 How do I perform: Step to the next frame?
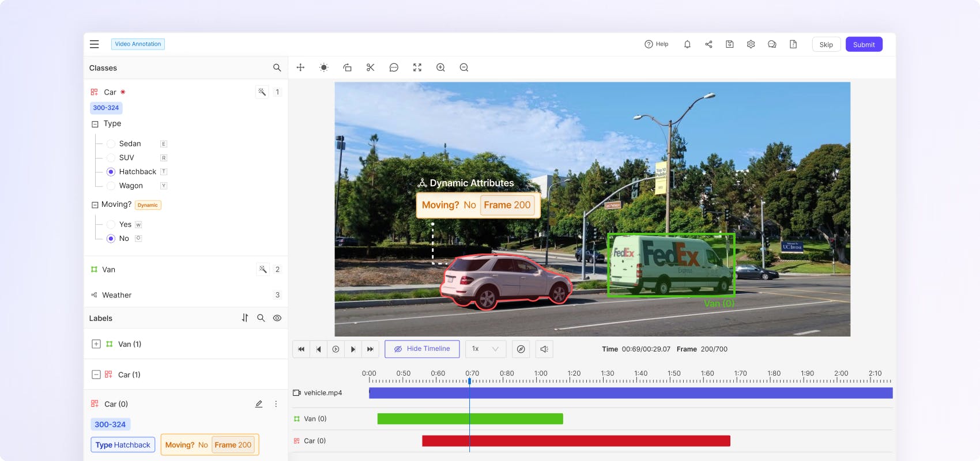pyautogui.click(x=353, y=349)
